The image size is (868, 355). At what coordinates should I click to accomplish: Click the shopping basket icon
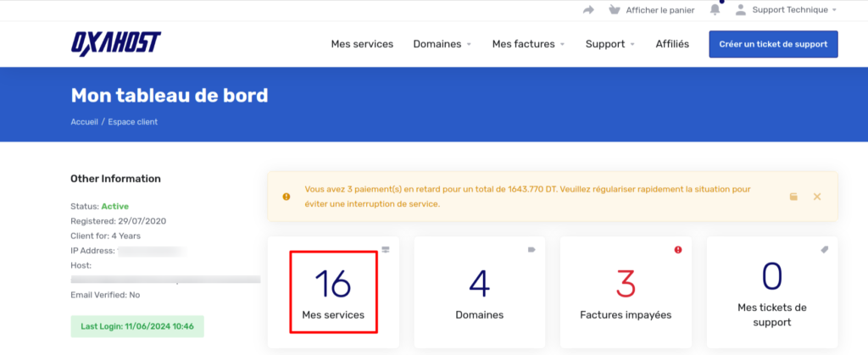[615, 10]
